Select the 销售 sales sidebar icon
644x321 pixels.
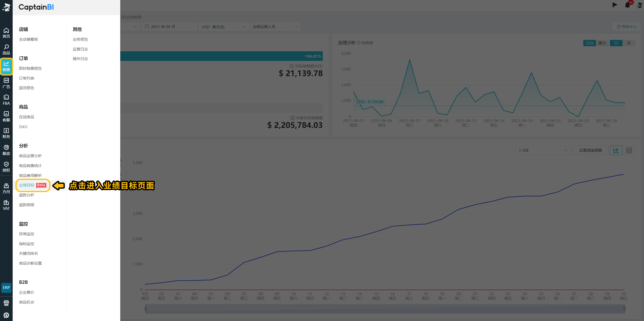click(x=6, y=66)
